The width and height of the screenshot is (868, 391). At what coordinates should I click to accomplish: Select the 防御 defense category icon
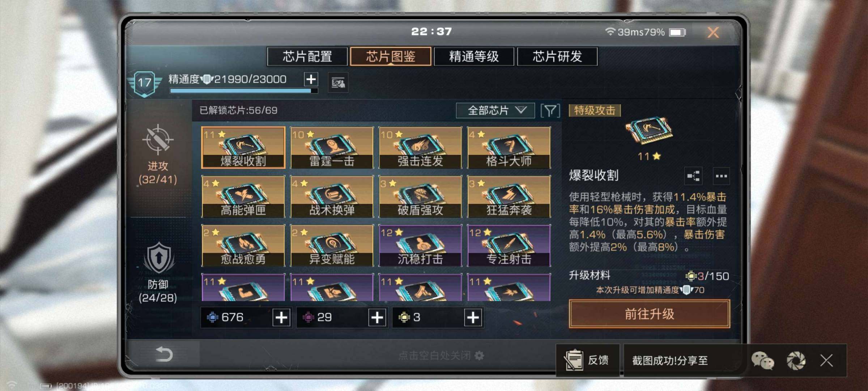click(x=158, y=258)
